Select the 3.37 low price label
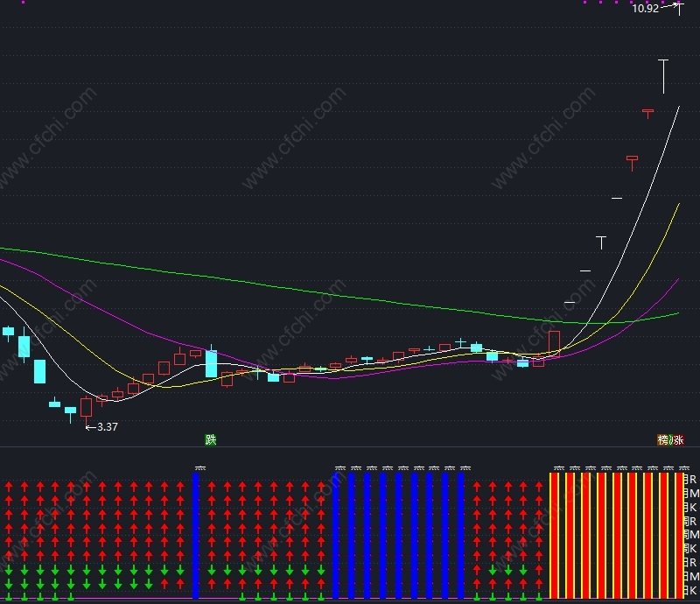 coord(108,427)
